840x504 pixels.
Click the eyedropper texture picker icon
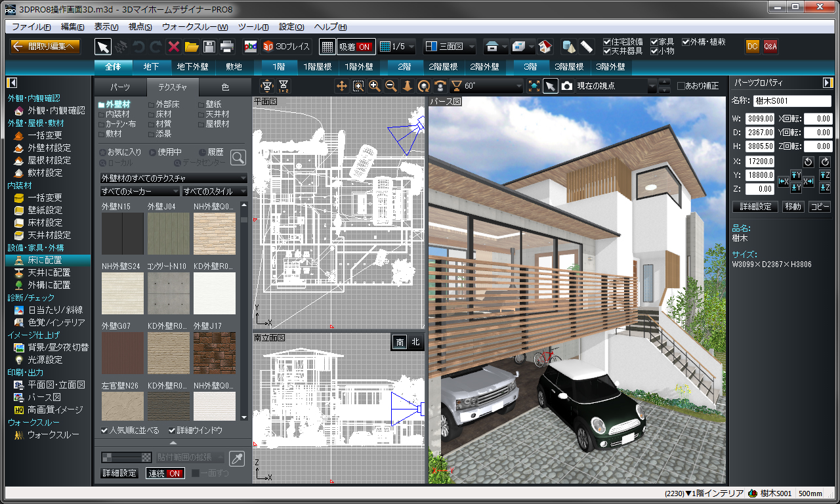pyautogui.click(x=236, y=458)
